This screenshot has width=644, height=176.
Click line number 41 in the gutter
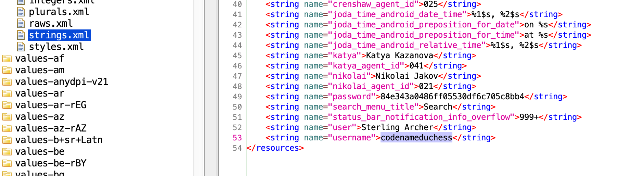237,15
